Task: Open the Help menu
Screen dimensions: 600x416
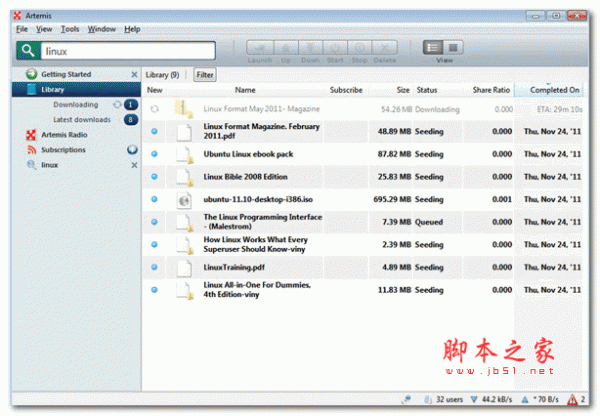Action: point(132,29)
